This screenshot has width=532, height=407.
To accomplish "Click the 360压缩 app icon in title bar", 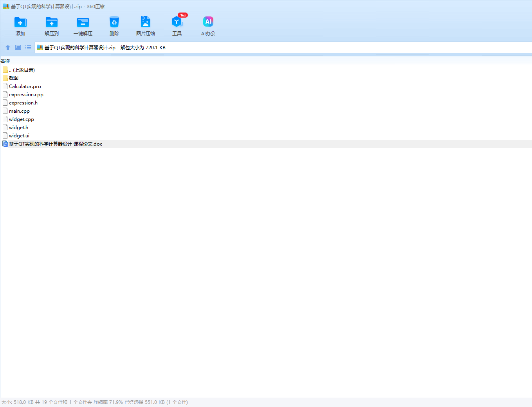I will (x=6, y=7).
